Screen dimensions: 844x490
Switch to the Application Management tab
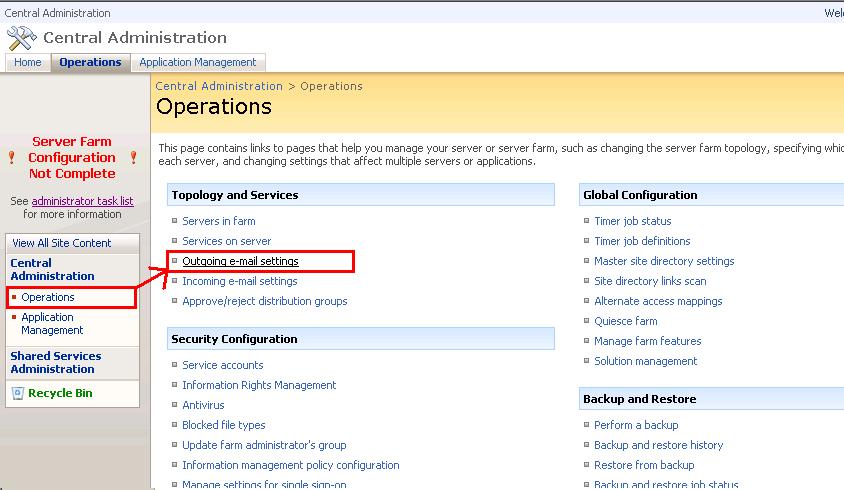[198, 62]
